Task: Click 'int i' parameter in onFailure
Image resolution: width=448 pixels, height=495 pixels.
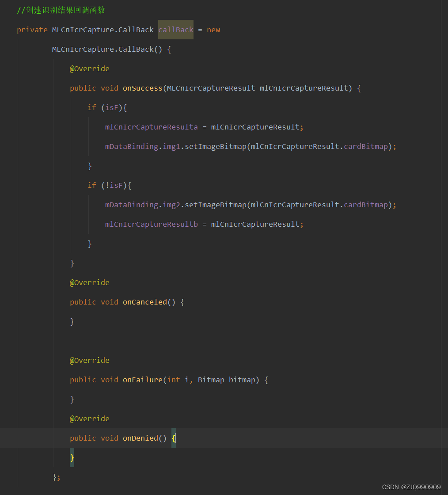Action: 178,380
